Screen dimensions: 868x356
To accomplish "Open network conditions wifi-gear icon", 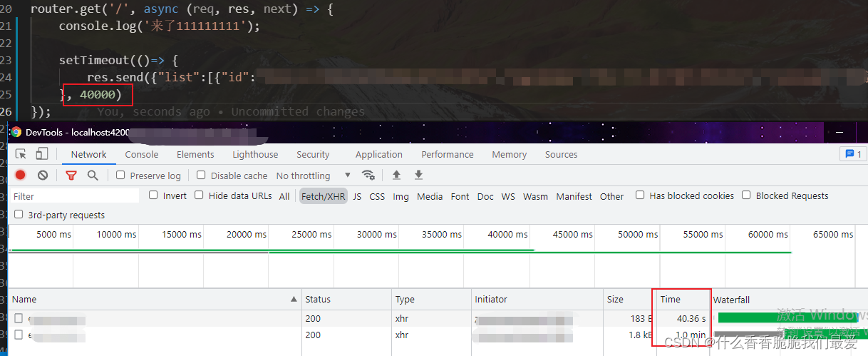I will (x=368, y=176).
